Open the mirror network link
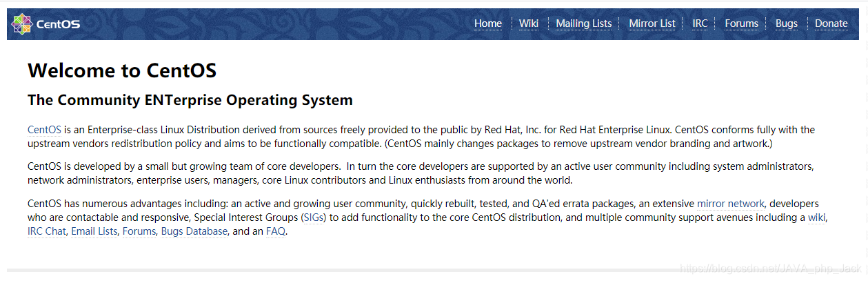 731,204
